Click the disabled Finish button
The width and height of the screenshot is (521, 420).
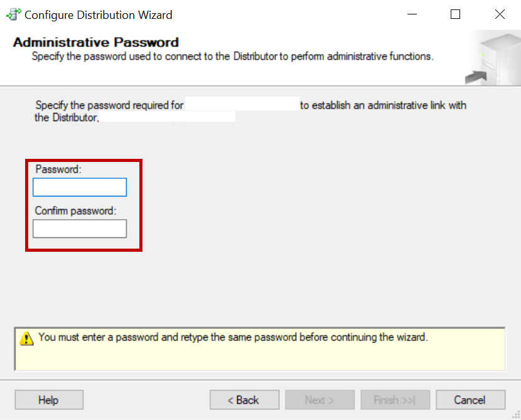tap(395, 399)
